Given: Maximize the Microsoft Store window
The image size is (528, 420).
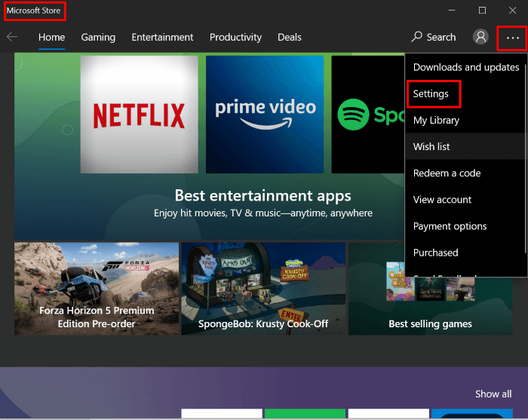Looking at the screenshot, I should [482, 11].
